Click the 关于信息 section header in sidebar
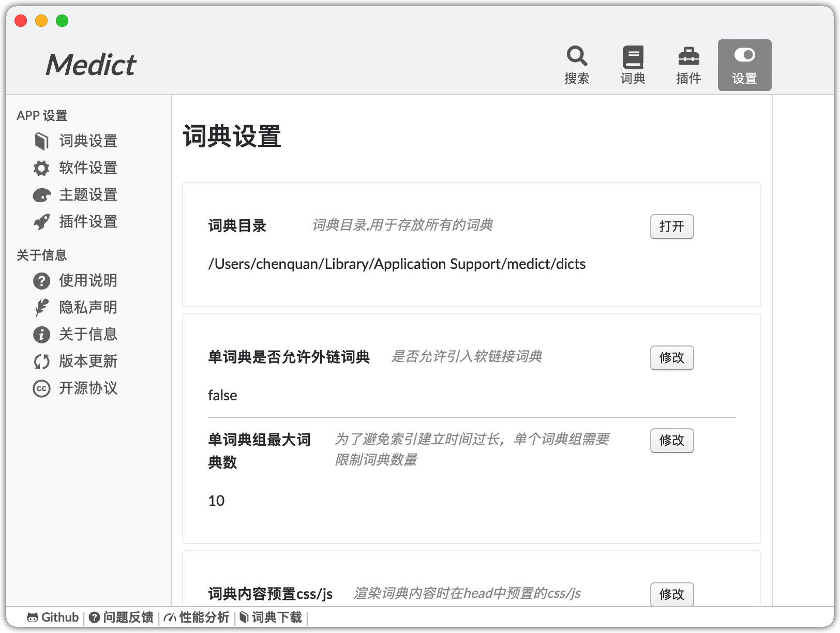Screen dimensions: 840x633 pyautogui.click(x=41, y=255)
